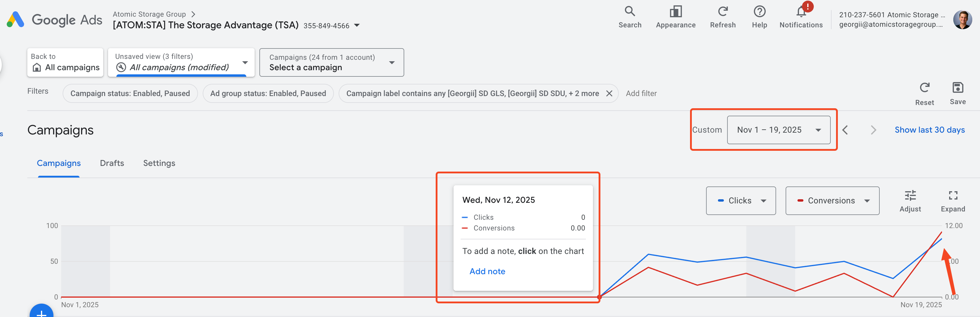Click the Refresh icon in header

tap(722, 11)
